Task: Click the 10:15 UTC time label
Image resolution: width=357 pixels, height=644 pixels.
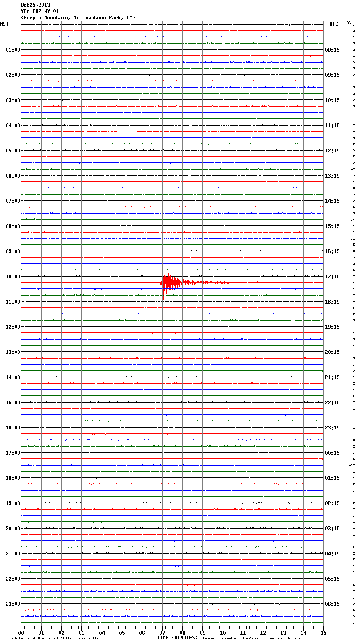Action: (x=332, y=100)
